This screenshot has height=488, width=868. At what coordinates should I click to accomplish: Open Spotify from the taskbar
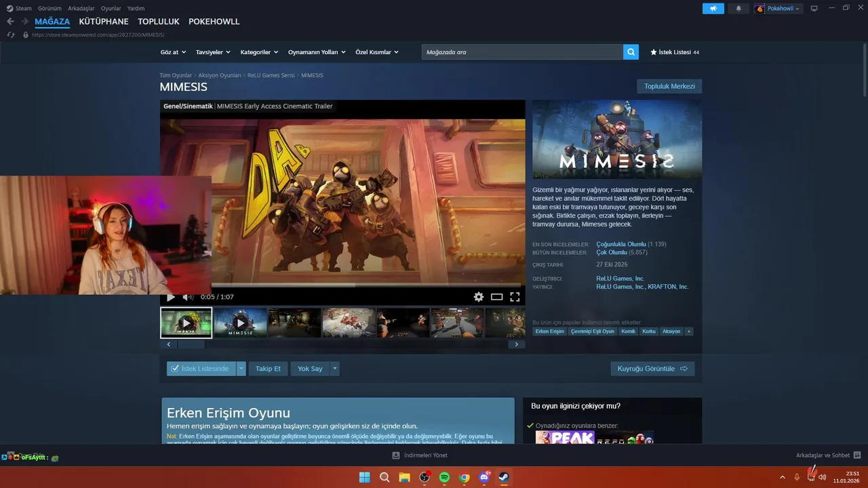tap(444, 477)
